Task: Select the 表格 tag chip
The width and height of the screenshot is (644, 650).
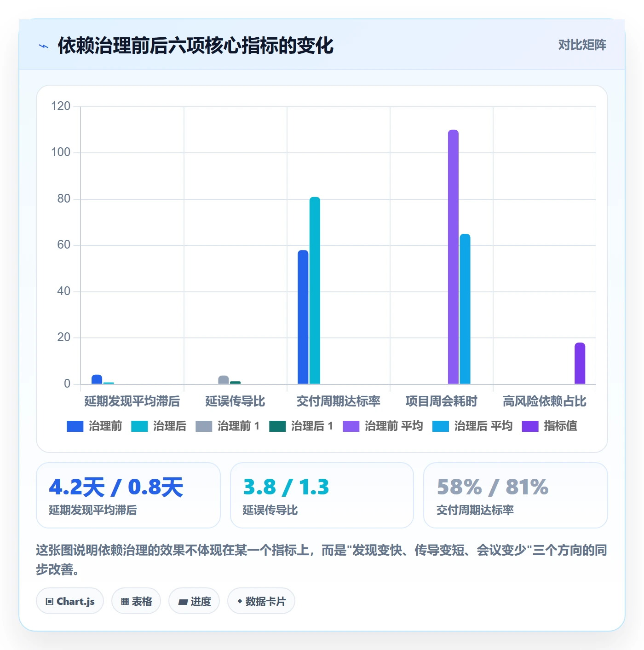Action: pyautogui.click(x=136, y=601)
